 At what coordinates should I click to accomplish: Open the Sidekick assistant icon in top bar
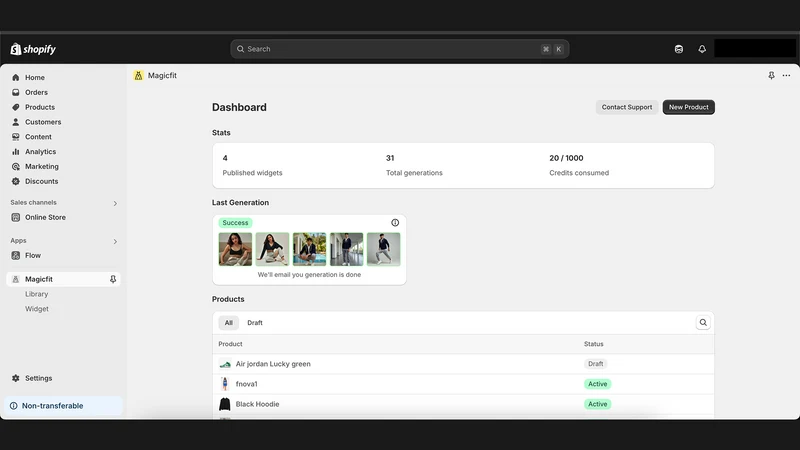[679, 49]
